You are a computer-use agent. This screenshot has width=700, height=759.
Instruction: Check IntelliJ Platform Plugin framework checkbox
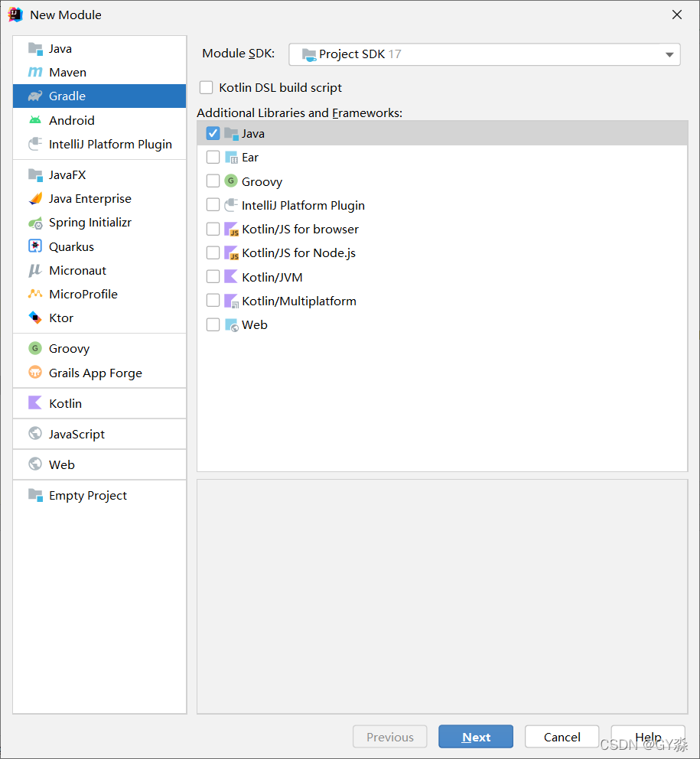[213, 205]
